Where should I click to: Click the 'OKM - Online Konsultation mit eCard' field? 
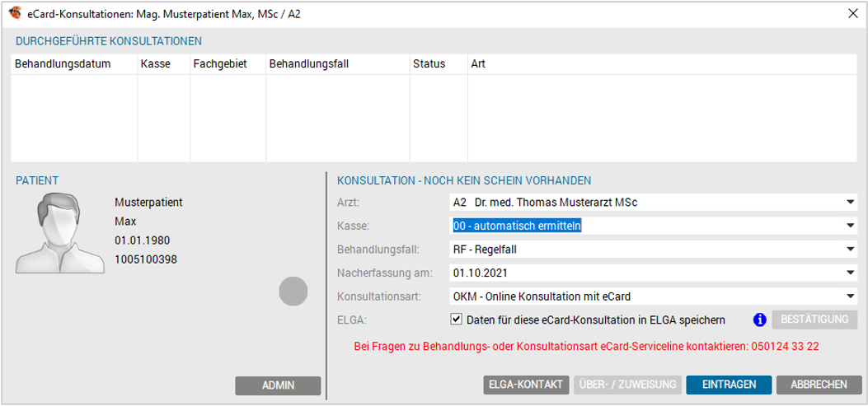(x=653, y=296)
